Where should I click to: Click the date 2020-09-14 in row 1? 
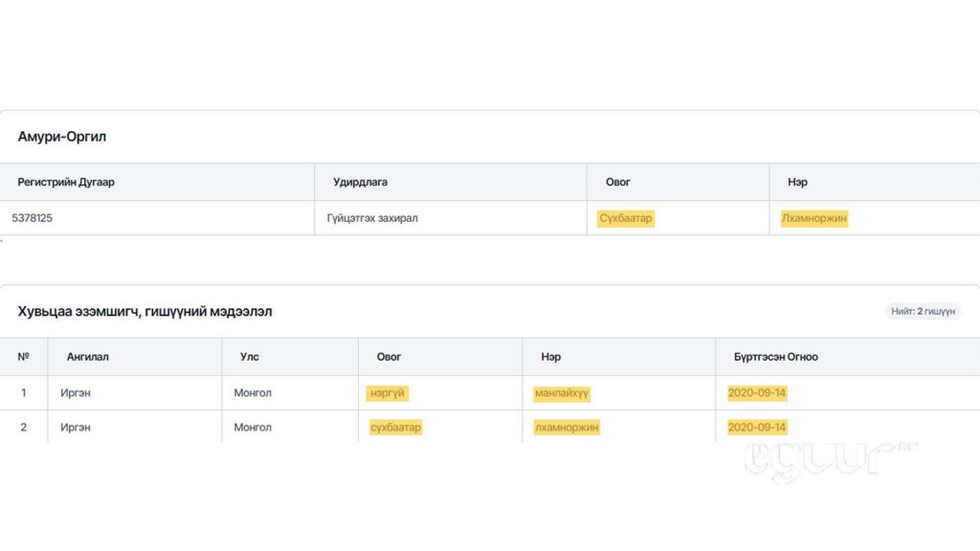757,393
